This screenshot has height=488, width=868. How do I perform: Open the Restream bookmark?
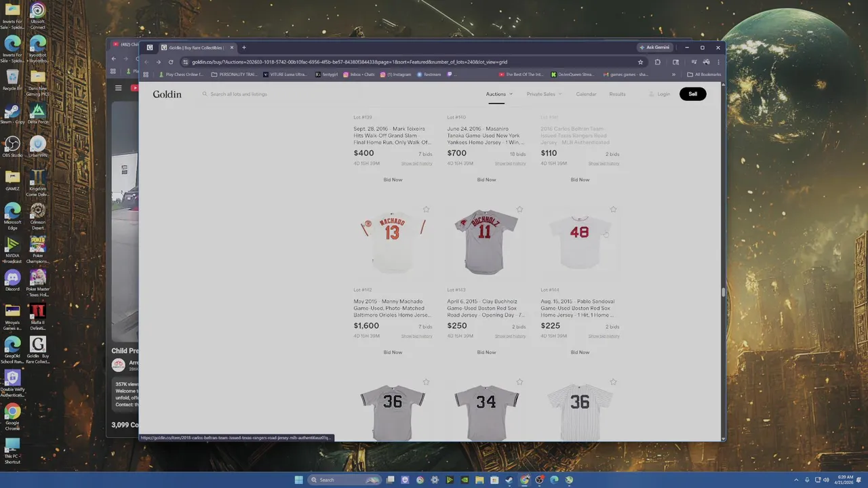[429, 75]
